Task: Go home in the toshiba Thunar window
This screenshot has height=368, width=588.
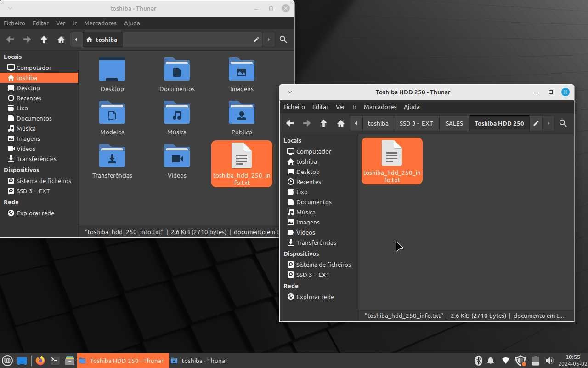Action: pos(61,40)
